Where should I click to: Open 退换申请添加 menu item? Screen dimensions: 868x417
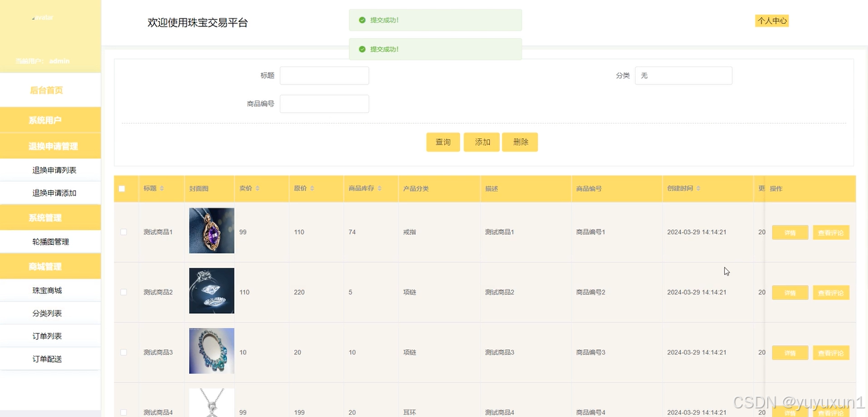click(x=51, y=193)
